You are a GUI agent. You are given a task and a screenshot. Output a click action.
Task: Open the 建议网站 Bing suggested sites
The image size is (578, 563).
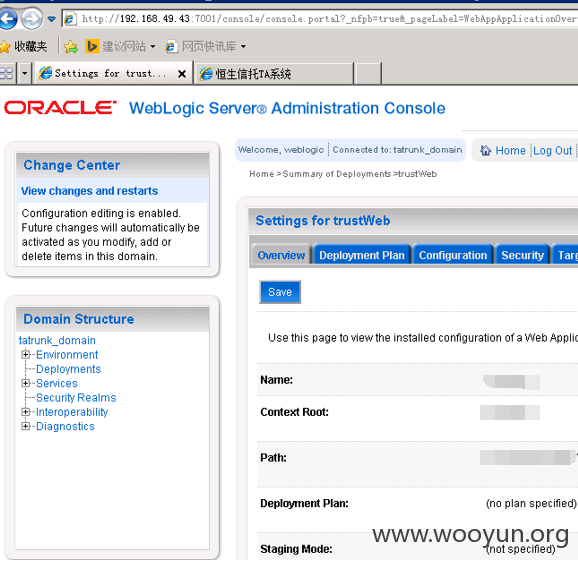tap(120, 46)
